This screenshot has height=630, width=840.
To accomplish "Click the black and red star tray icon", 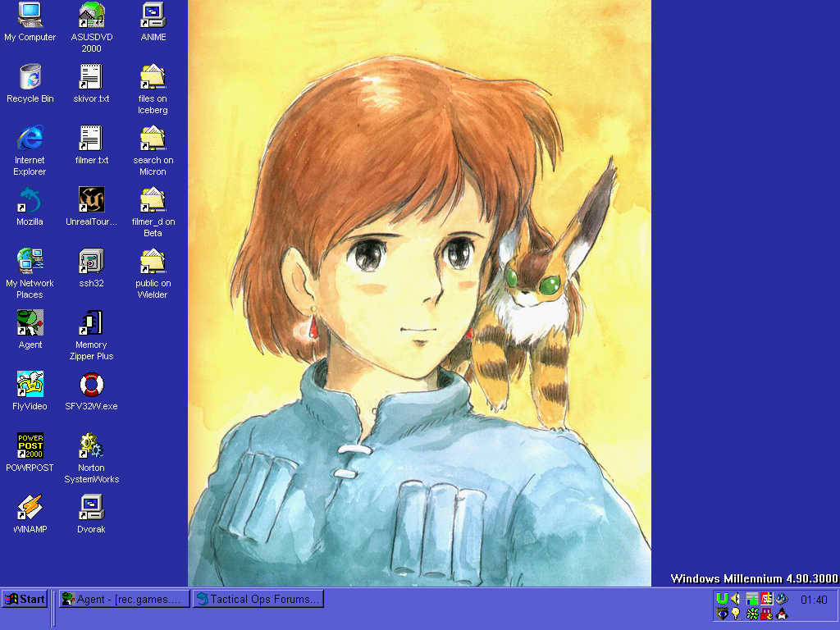I will pyautogui.click(x=782, y=614).
